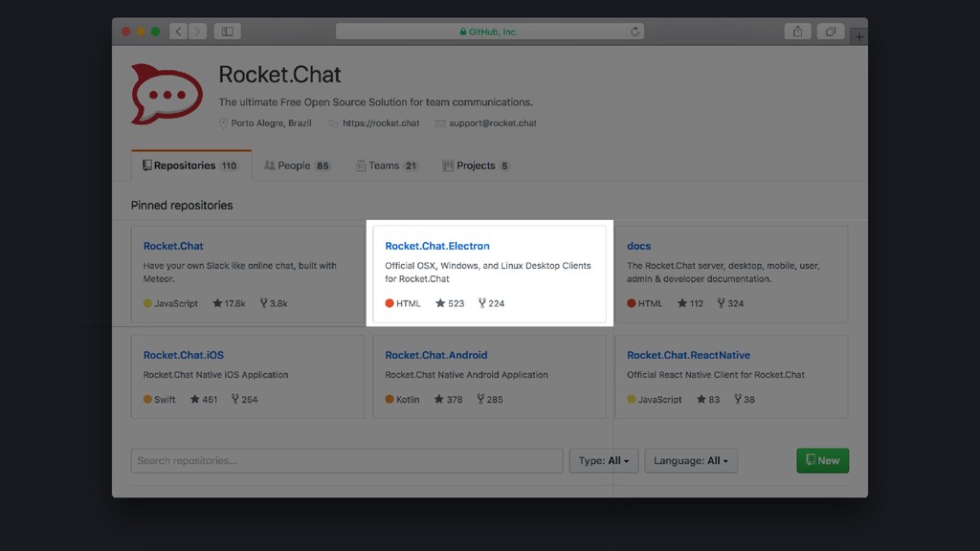Image resolution: width=980 pixels, height=551 pixels.
Task: Click fork count 324 on docs repo
Action: [x=730, y=303]
